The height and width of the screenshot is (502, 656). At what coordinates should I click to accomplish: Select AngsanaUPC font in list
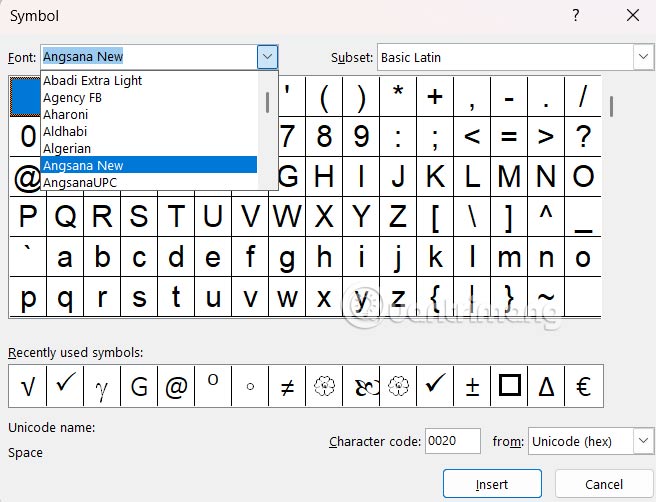149,182
